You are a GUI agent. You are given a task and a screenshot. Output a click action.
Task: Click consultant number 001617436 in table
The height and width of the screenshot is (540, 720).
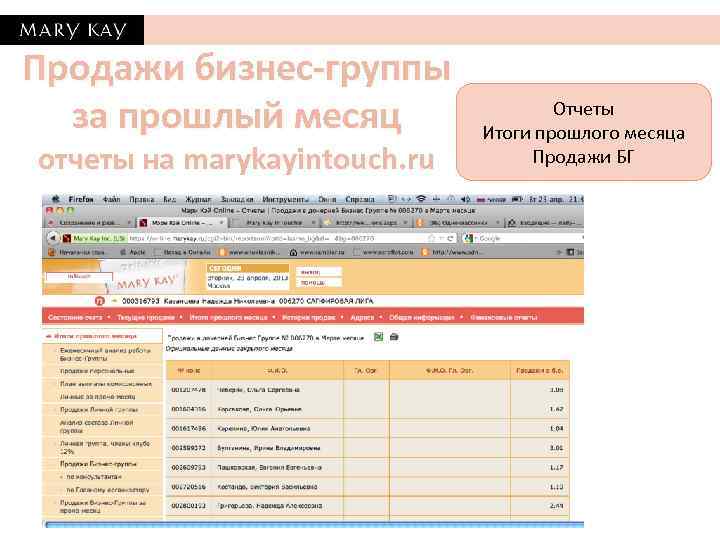coord(189,428)
